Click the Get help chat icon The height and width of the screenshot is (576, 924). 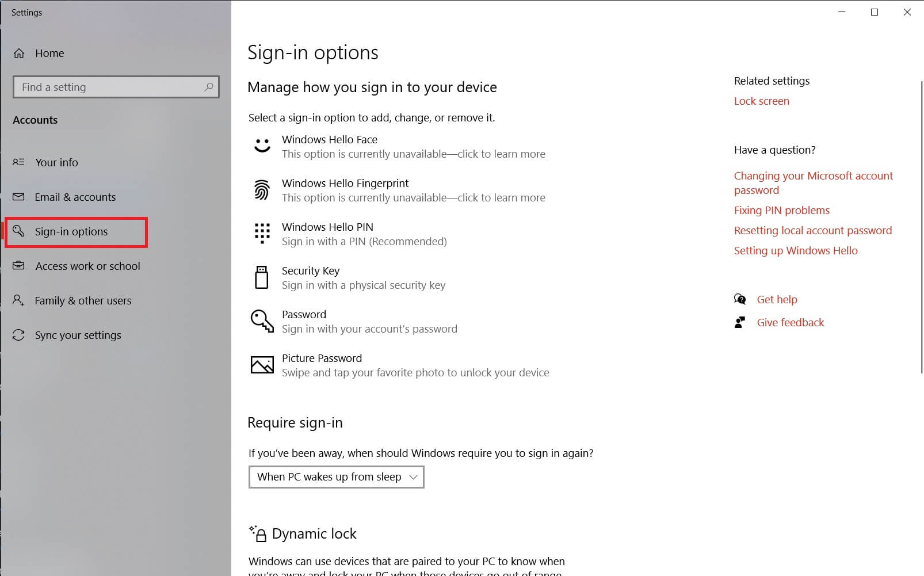(740, 299)
